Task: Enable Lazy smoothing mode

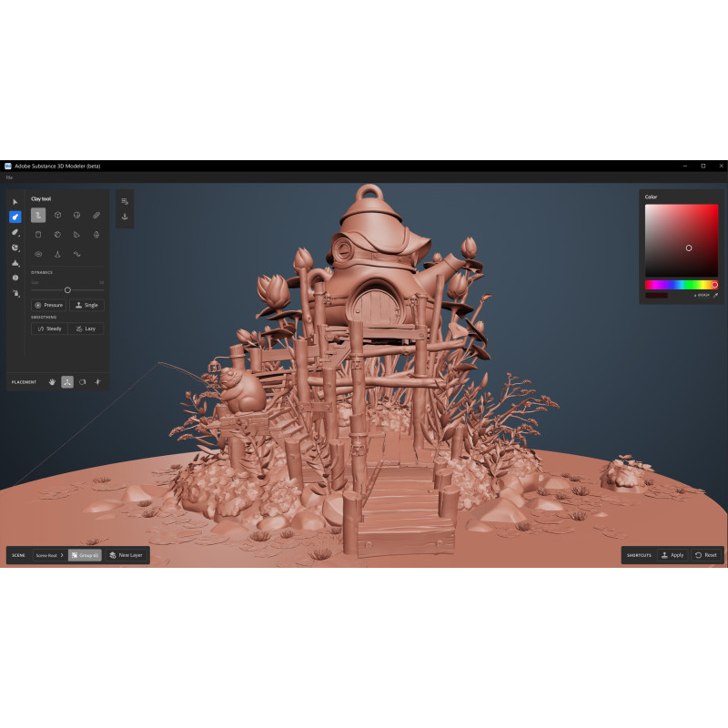Action: (x=86, y=329)
